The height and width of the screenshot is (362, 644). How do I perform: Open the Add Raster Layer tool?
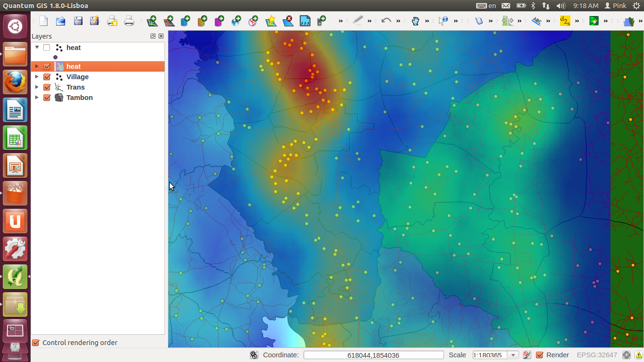tap(169, 22)
